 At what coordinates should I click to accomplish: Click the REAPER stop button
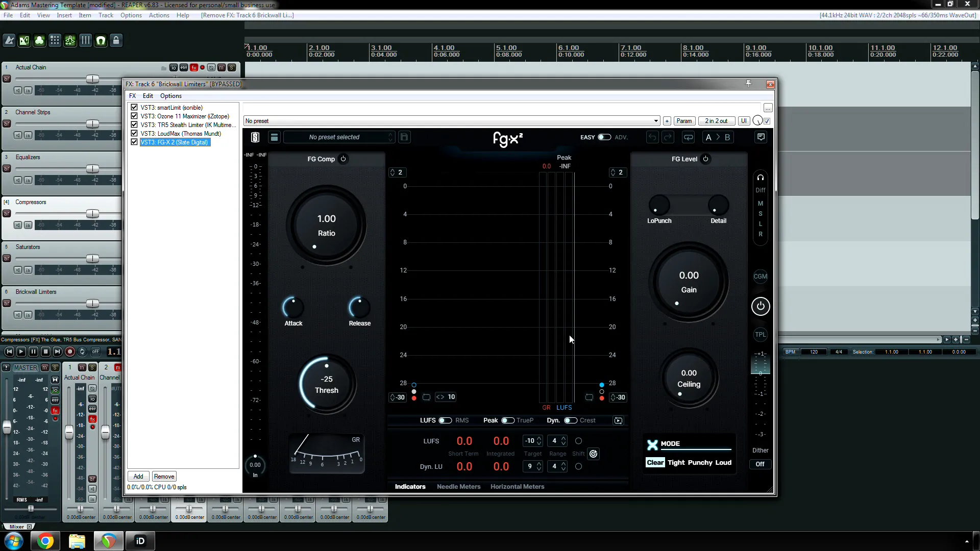pos(45,352)
